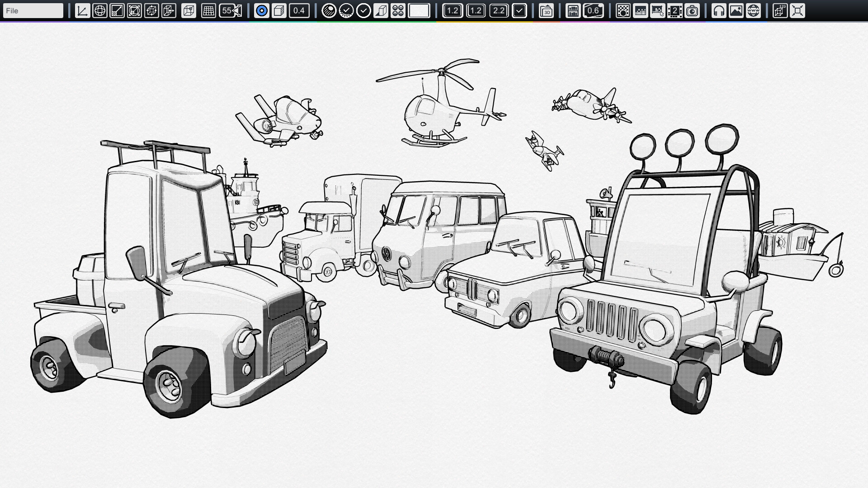Open the headphones audio settings
Image resolution: width=868 pixels, height=488 pixels.
719,11
